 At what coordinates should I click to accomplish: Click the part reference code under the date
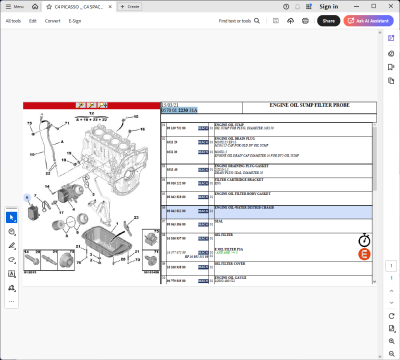click(x=179, y=110)
